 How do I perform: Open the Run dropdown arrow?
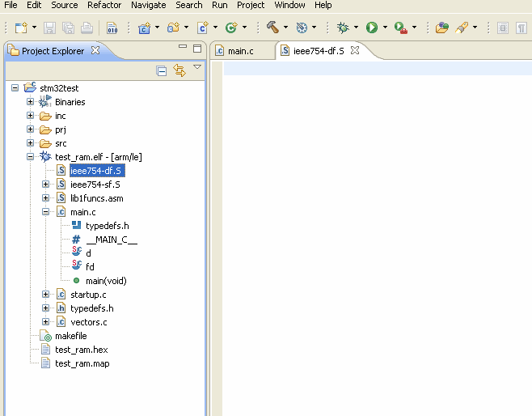pos(385,28)
